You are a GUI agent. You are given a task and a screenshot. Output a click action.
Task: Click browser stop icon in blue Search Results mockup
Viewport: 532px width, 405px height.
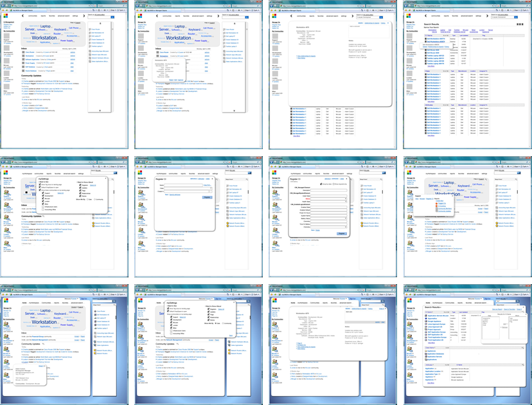click(500, 291)
